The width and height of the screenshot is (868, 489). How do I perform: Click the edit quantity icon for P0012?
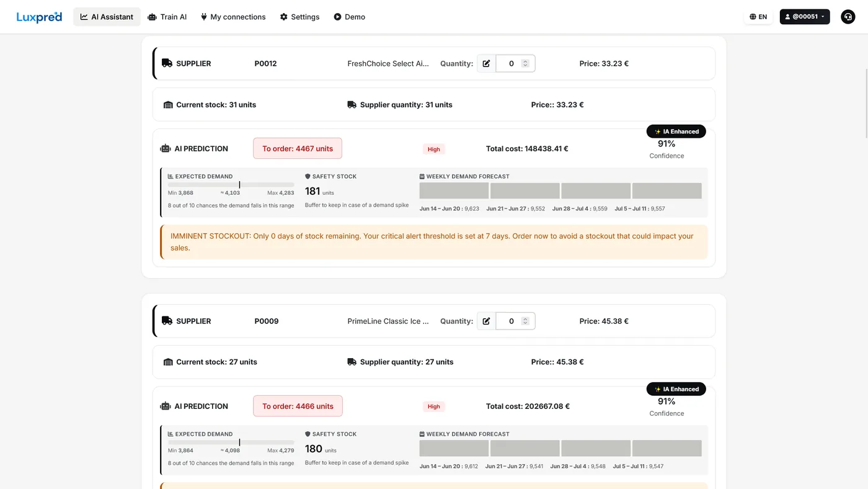pyautogui.click(x=487, y=63)
